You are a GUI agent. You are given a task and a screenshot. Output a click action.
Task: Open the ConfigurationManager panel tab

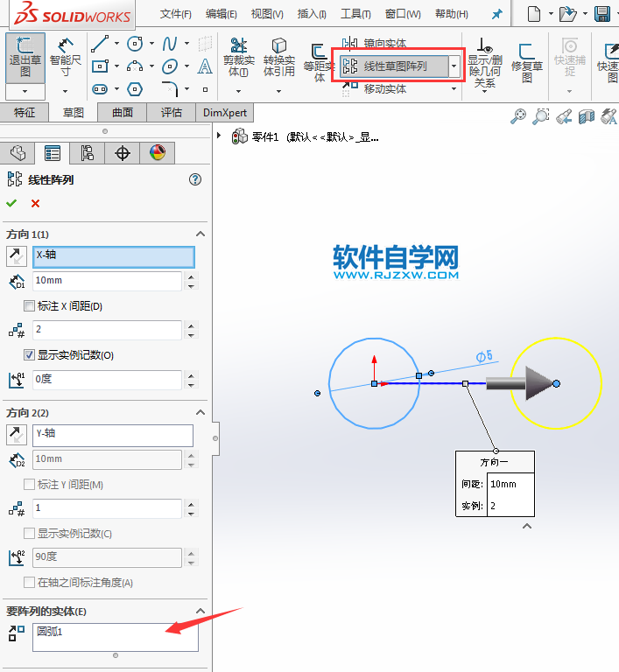pos(87,152)
